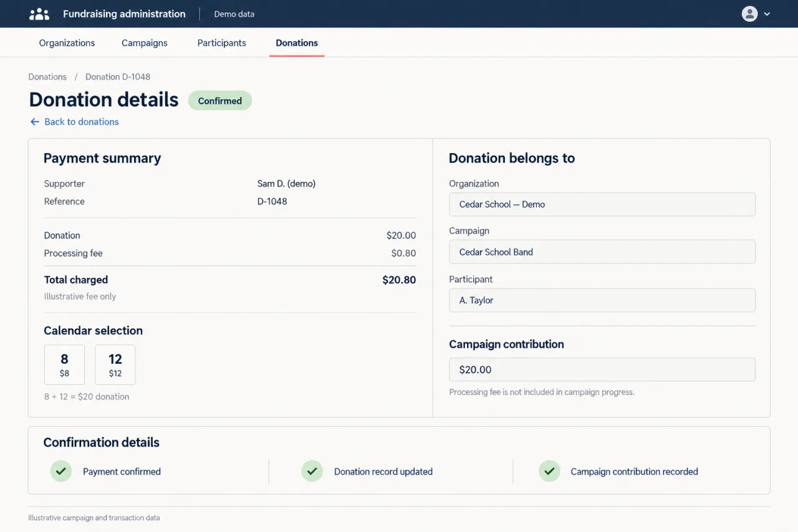798x532 pixels.
Task: Click the 8 + 12 = $20 donation text
Action: [87, 396]
